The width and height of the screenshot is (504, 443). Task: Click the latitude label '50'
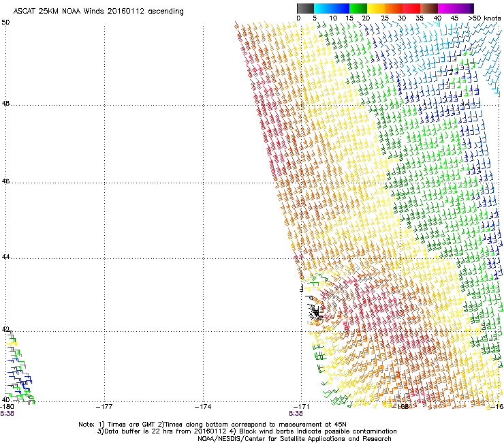click(x=5, y=22)
